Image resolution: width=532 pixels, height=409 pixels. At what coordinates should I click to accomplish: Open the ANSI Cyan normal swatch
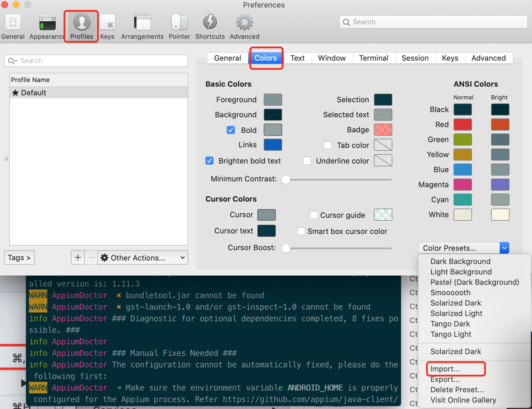pyautogui.click(x=463, y=200)
